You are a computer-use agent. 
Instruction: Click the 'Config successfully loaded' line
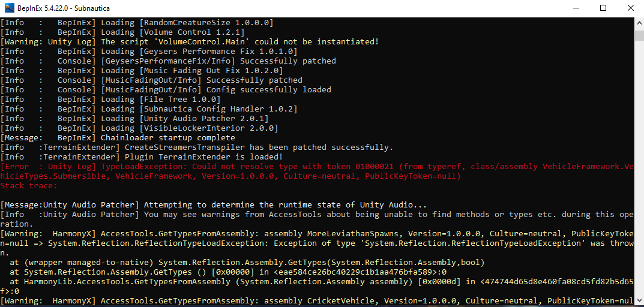166,89
